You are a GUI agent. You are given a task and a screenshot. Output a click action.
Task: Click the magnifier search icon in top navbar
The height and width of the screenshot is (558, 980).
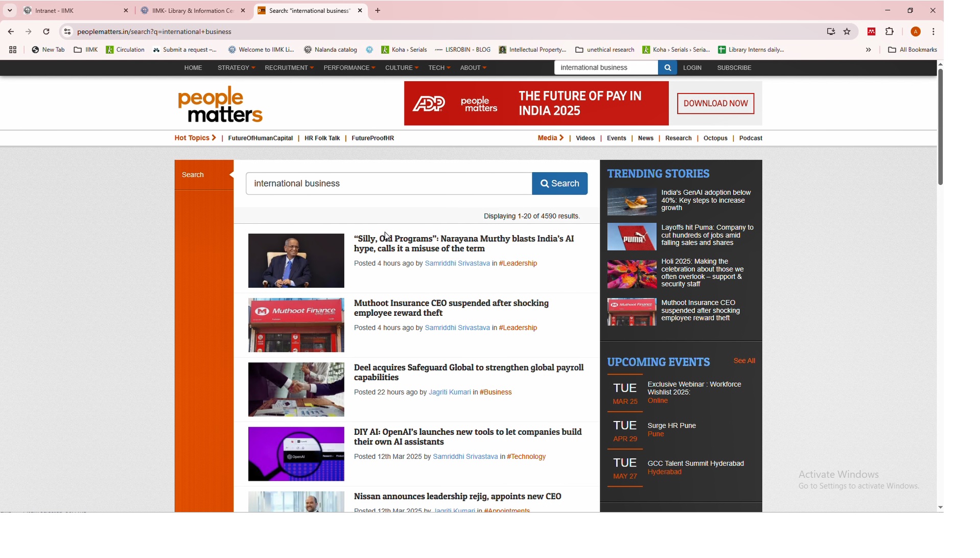(x=667, y=68)
